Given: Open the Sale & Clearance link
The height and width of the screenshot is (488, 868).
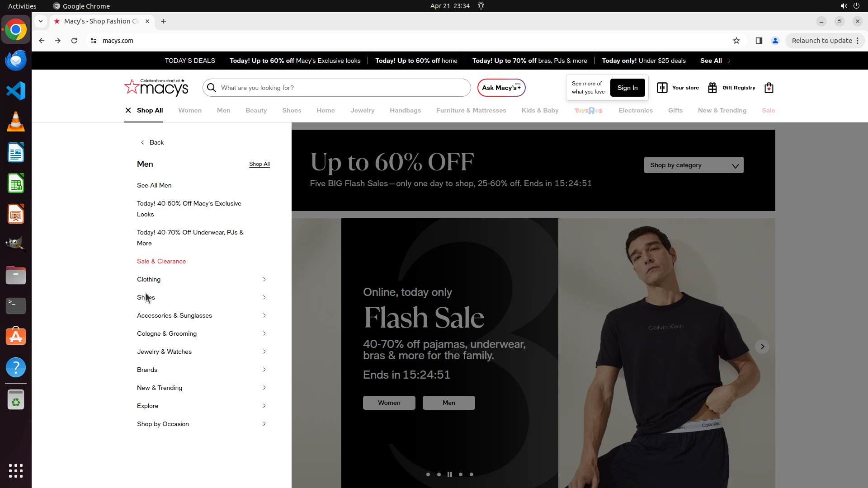Looking at the screenshot, I should coord(161,261).
